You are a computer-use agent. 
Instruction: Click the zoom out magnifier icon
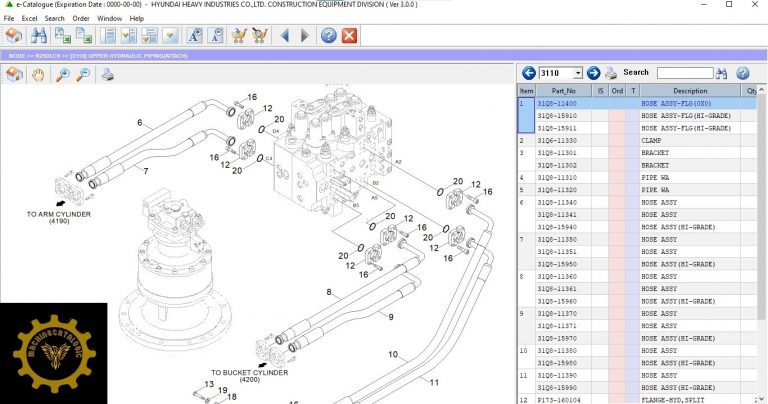pyautogui.click(x=82, y=75)
